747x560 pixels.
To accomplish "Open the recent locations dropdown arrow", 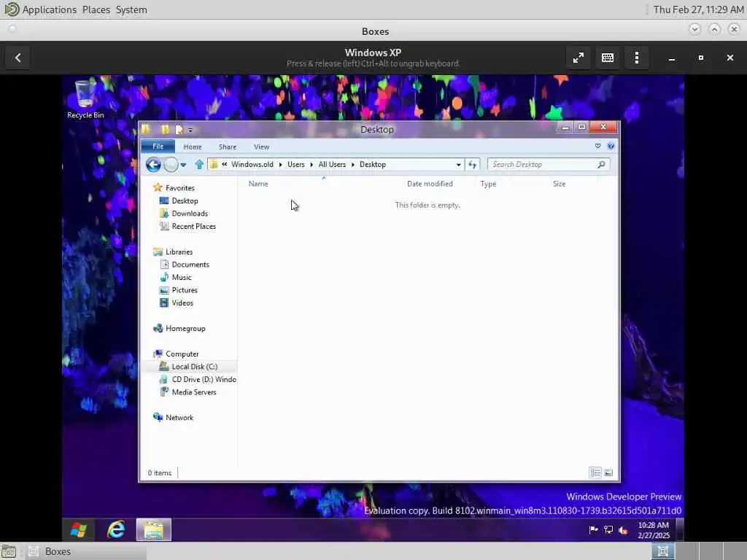I will (183, 166).
